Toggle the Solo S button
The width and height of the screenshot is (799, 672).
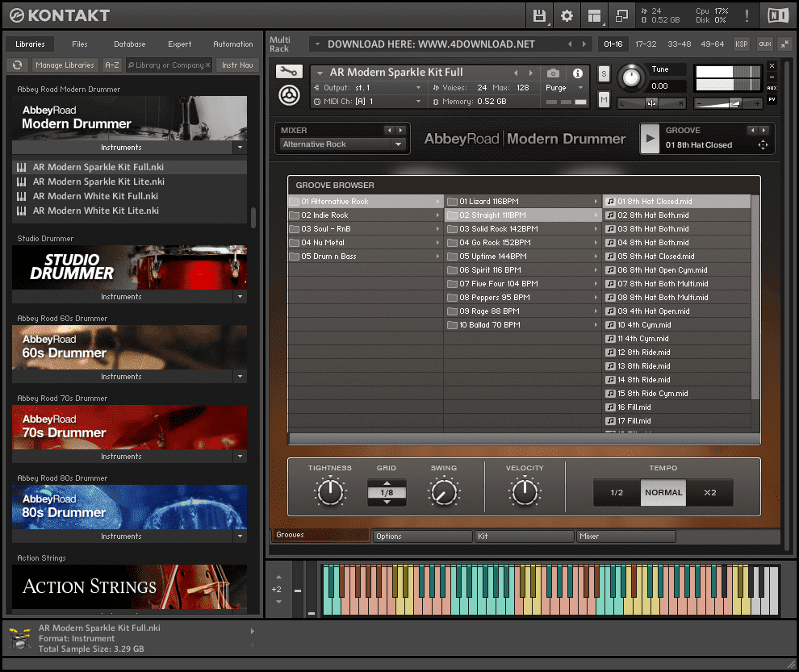(604, 74)
